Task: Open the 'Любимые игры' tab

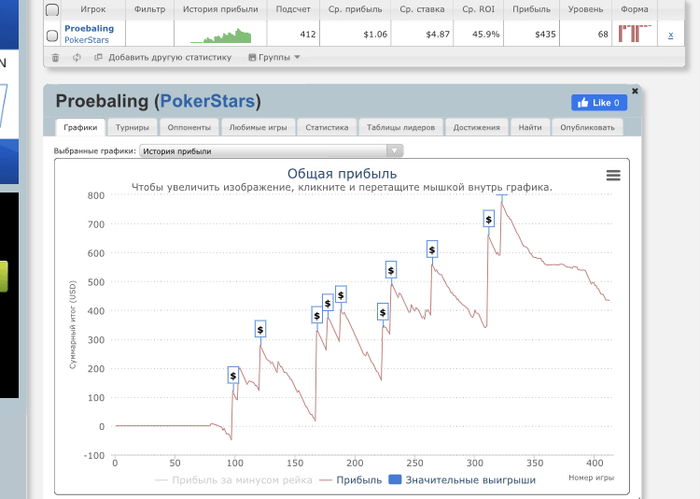Action: click(258, 127)
